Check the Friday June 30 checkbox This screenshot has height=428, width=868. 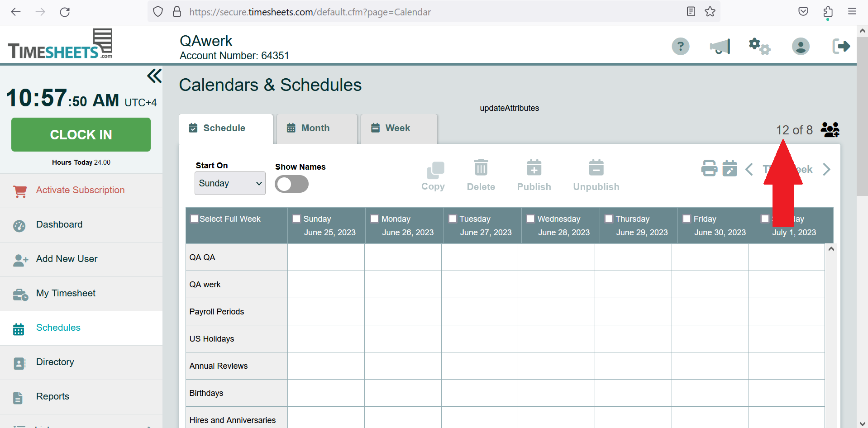687,219
